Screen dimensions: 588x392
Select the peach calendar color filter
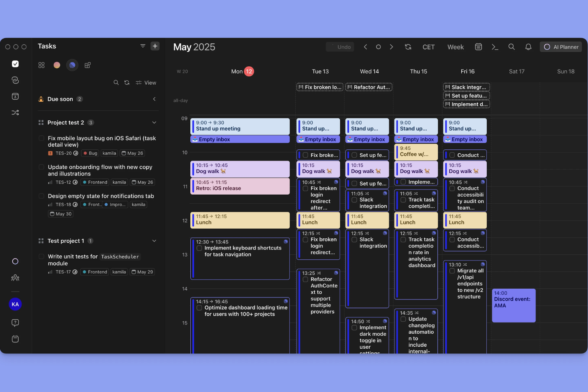56,65
